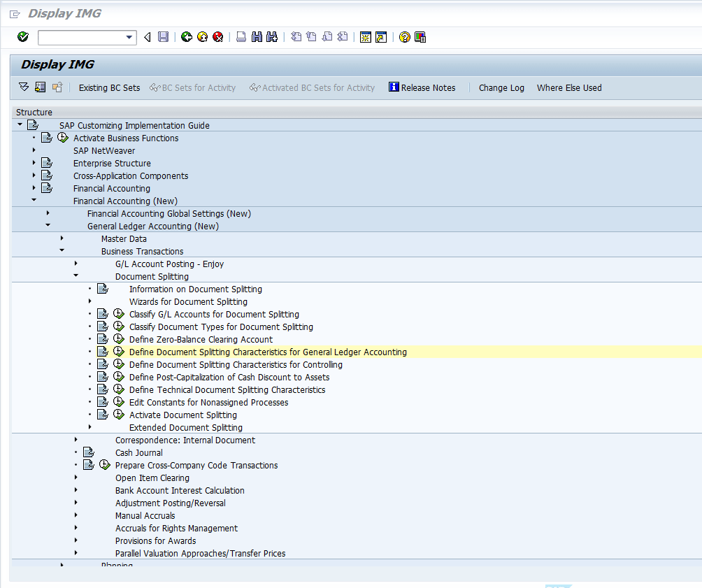Click the green checkmark Continue icon
This screenshot has height=588, width=702.
(x=22, y=36)
